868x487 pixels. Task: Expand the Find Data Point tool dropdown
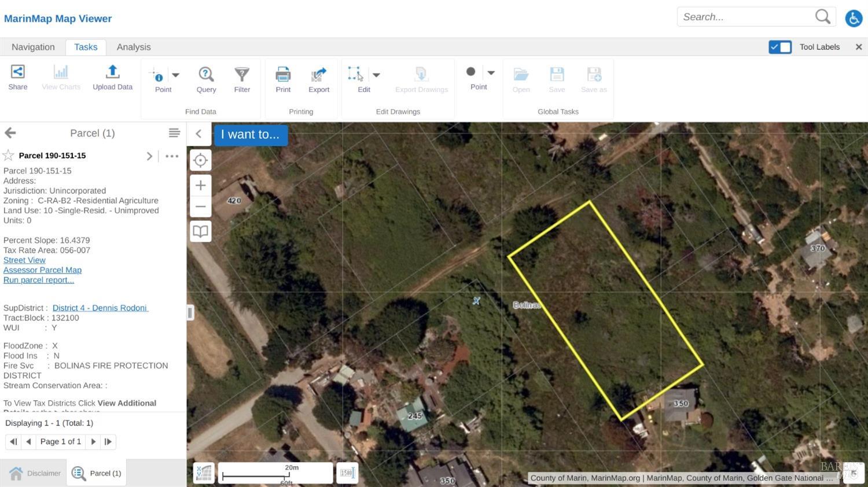pyautogui.click(x=176, y=75)
